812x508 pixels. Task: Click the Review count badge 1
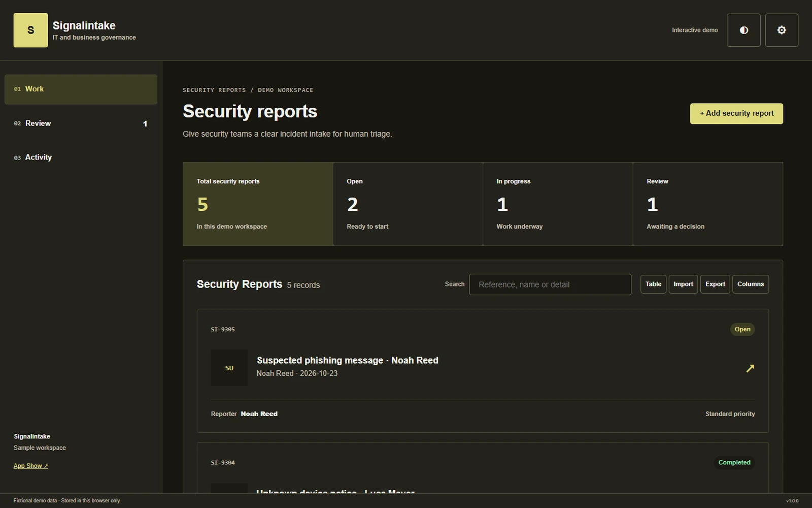tap(145, 123)
